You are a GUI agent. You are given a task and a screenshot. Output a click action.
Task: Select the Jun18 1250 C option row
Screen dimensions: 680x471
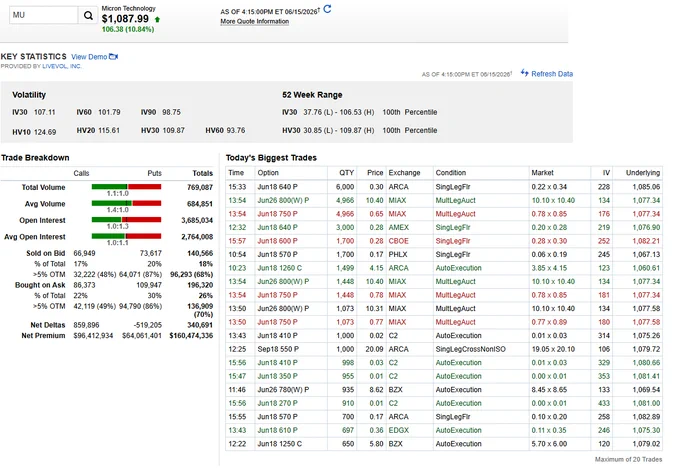[444, 444]
